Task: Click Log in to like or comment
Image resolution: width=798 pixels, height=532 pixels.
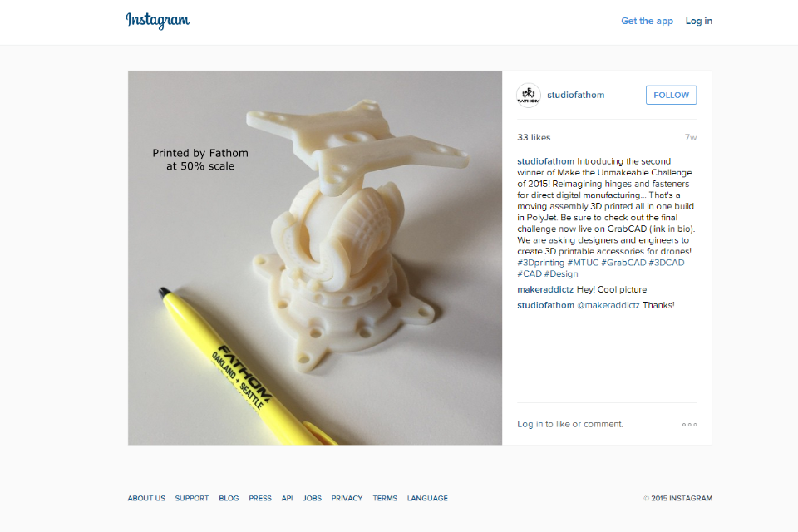Action: click(530, 424)
